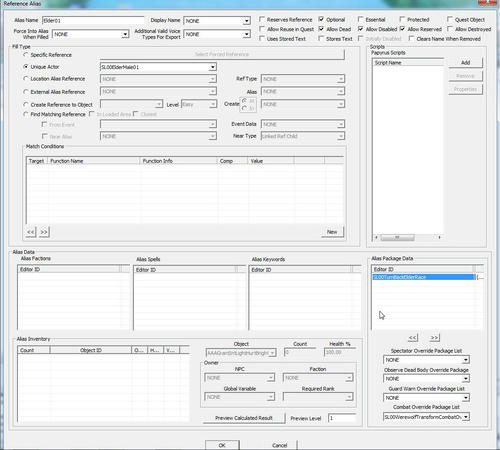Open the Unique Actor dropdown
Screen dimensions: 500x450
[x=212, y=67]
